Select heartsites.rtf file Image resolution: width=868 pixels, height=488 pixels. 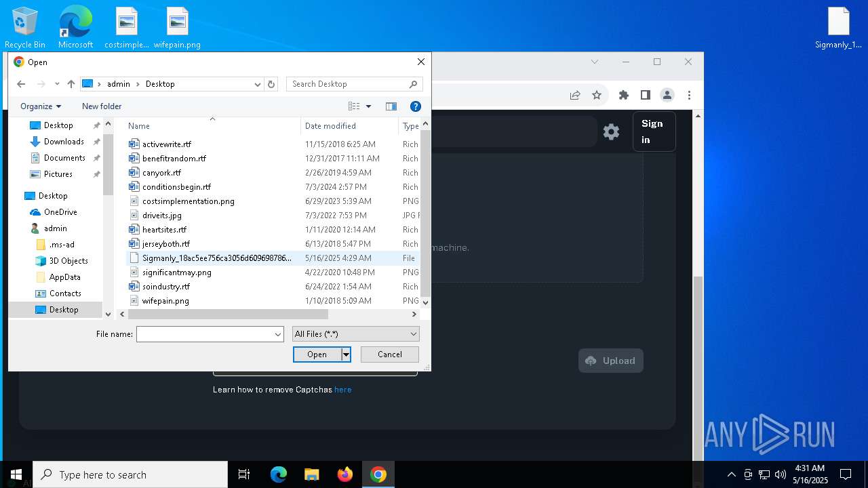click(164, 230)
